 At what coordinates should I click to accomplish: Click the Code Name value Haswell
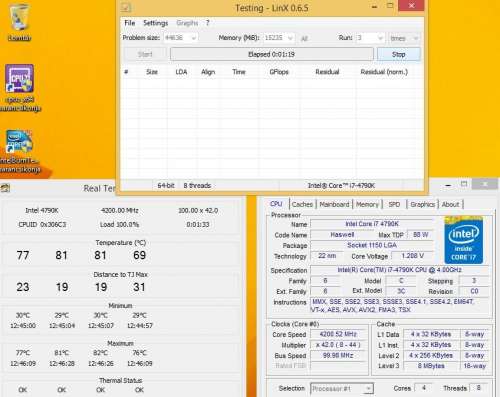[x=342, y=235]
